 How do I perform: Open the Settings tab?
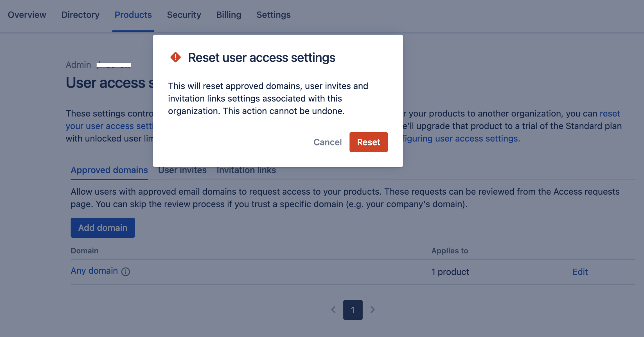click(x=273, y=14)
